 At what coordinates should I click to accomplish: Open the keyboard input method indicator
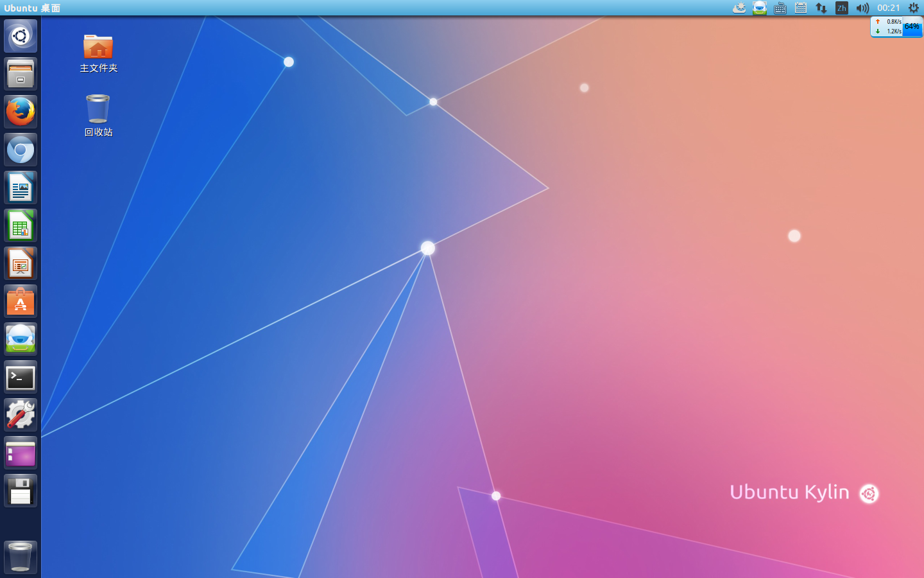coord(780,8)
